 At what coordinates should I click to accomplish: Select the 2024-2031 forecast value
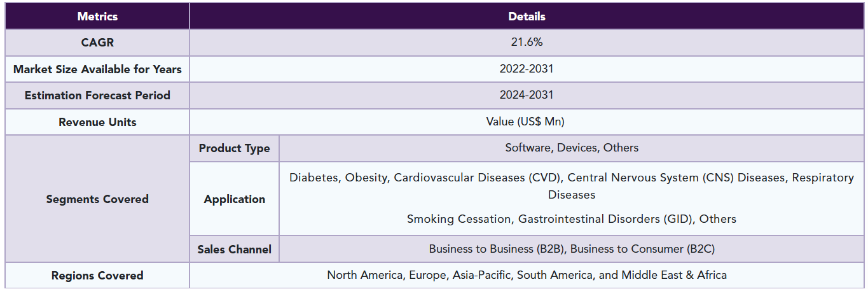527,95
